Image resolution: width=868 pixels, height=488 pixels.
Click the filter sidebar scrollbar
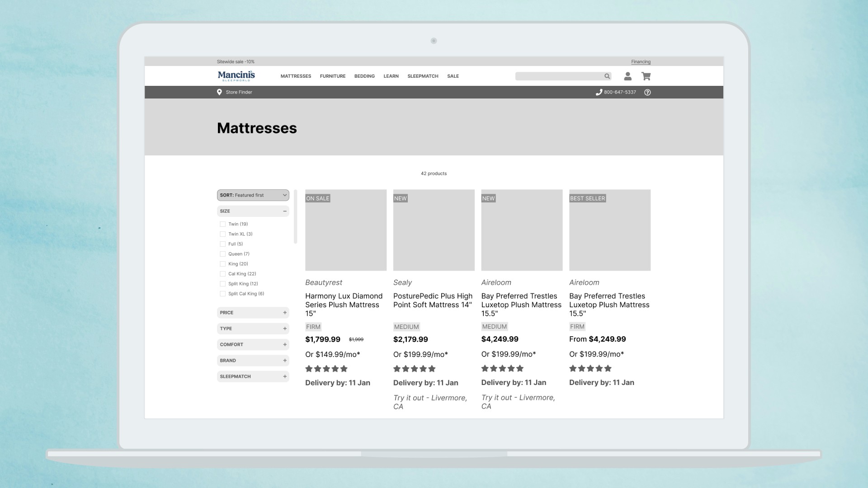click(x=295, y=217)
